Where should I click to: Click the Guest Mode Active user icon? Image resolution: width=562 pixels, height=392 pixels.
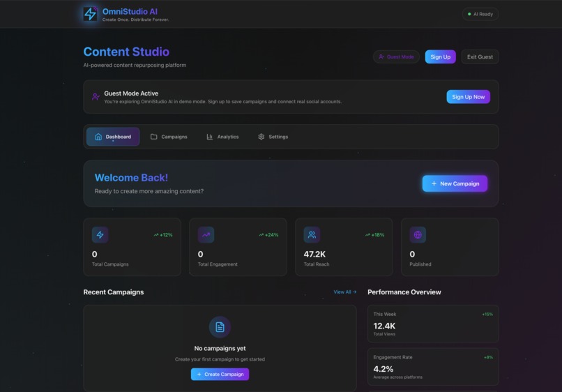pyautogui.click(x=96, y=97)
